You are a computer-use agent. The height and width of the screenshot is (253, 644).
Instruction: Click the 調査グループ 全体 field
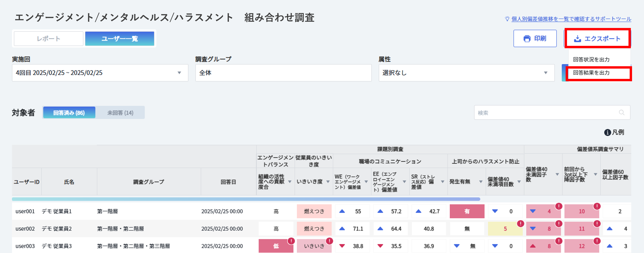284,73
